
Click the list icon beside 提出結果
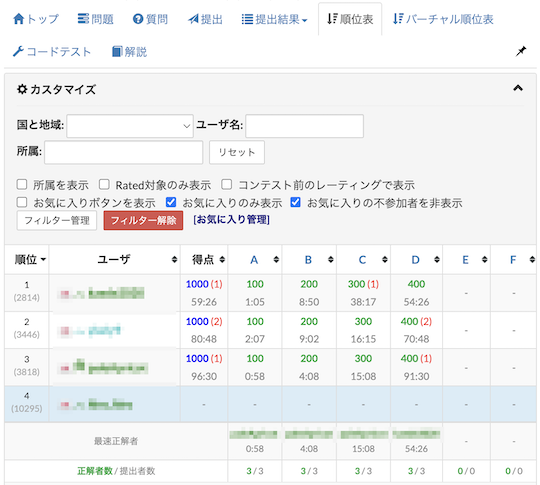[247, 19]
